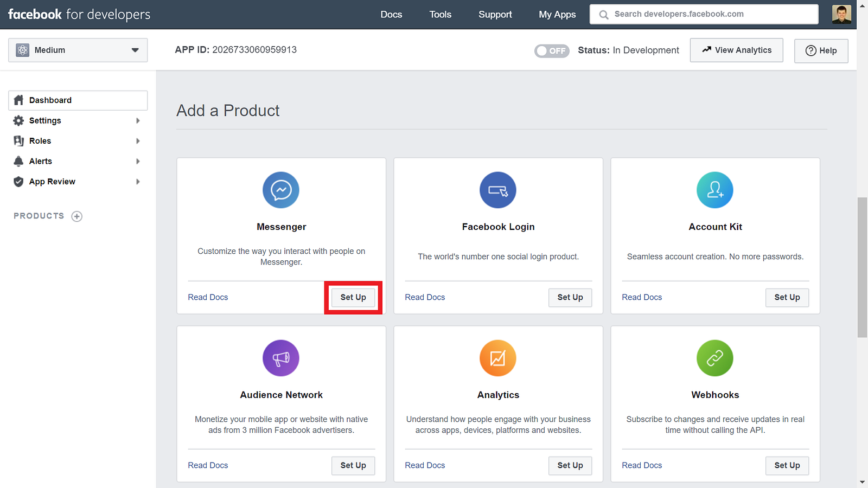The width and height of the screenshot is (868, 488).
Task: Expand the Roles submenu arrow
Action: [x=138, y=141]
